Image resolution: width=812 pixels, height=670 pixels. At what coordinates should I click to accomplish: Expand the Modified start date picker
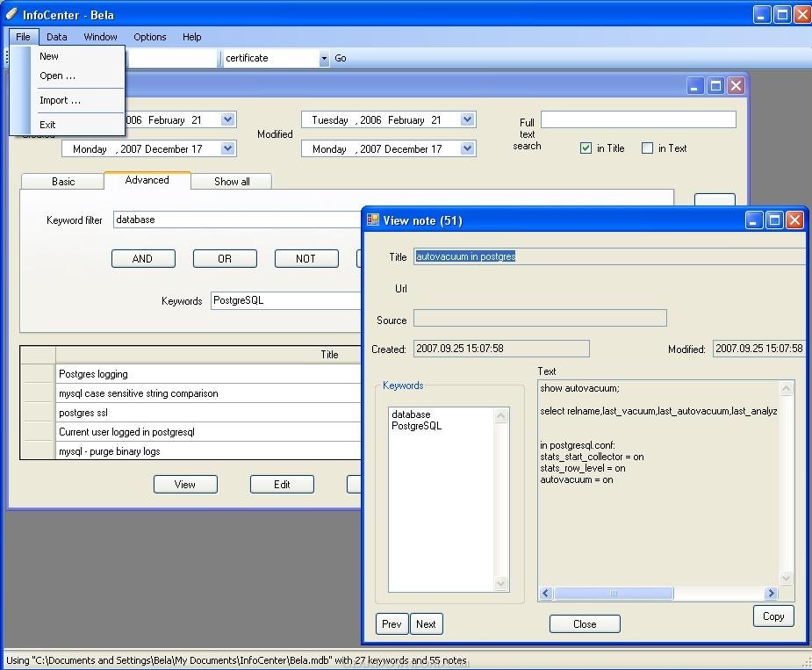point(467,119)
